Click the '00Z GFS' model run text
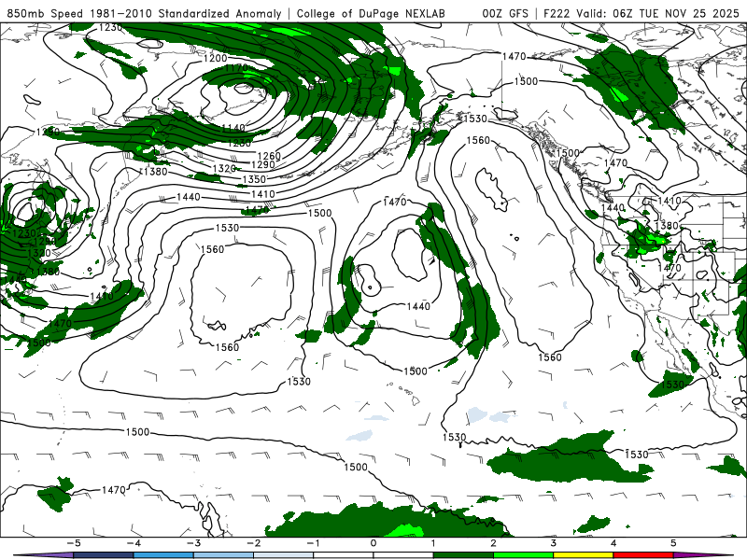The height and width of the screenshot is (560, 747). tap(505, 13)
